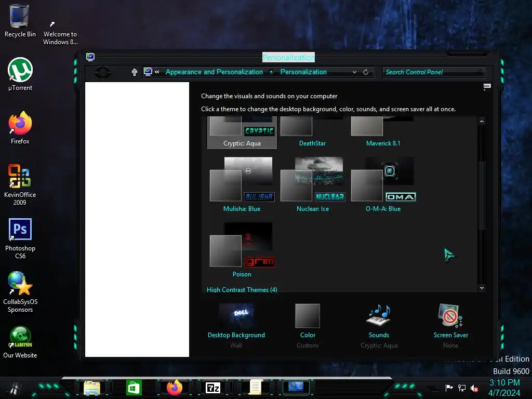Viewport: 532px width, 399px height.
Task: Go up one level with the up arrow
Action: pyautogui.click(x=135, y=72)
